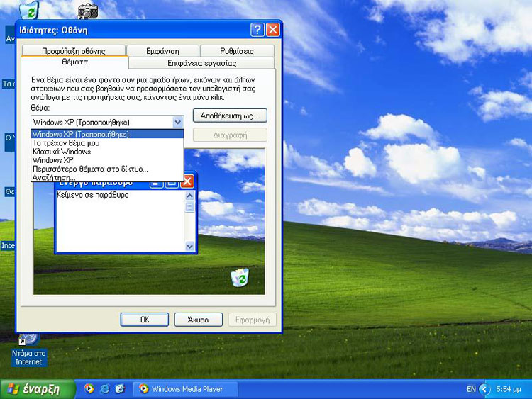Click preview window scroll down arrow

tap(189, 247)
